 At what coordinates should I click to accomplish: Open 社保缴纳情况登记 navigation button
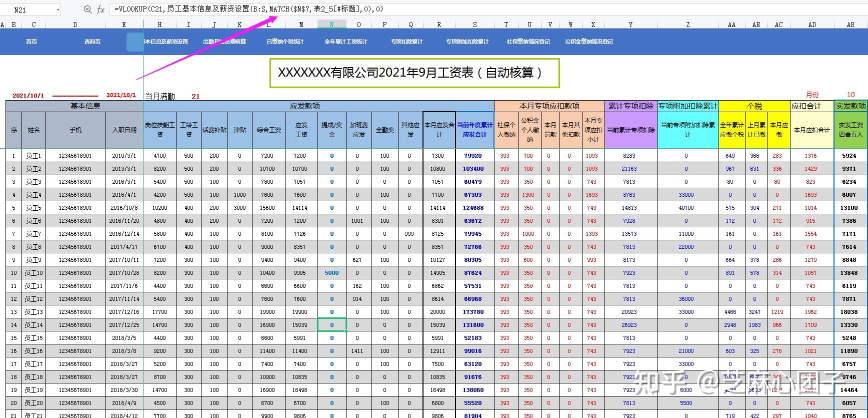(x=528, y=42)
